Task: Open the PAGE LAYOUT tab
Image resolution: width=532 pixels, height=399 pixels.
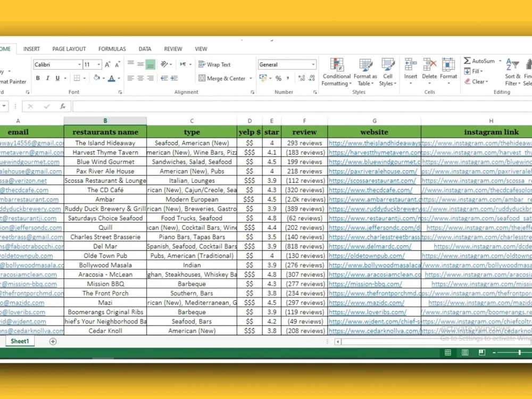Action: (69, 49)
